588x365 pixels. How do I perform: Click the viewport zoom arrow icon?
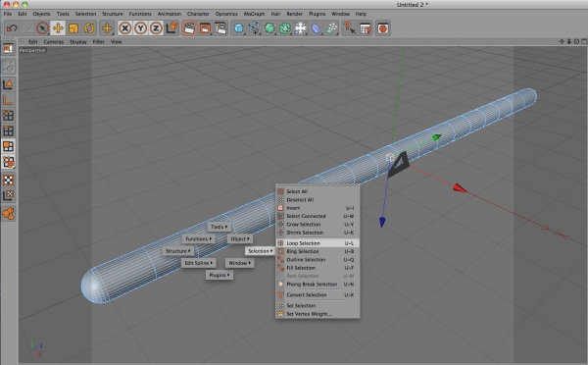[x=569, y=41]
